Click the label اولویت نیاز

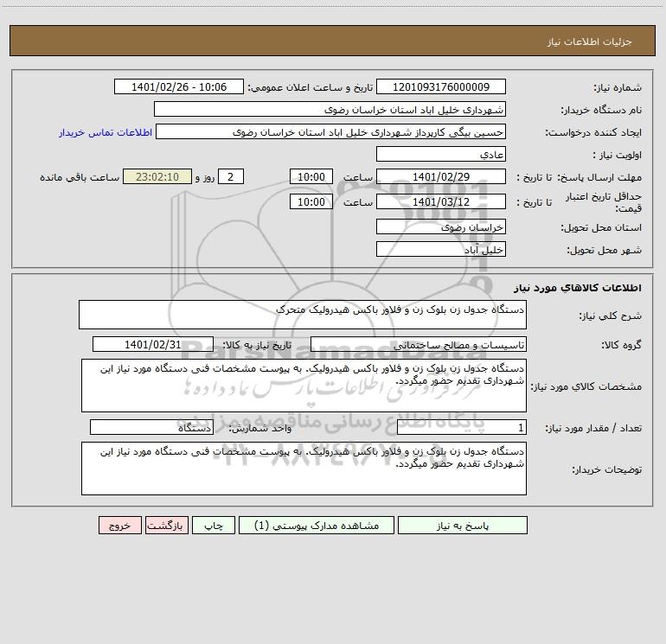pyautogui.click(x=617, y=155)
